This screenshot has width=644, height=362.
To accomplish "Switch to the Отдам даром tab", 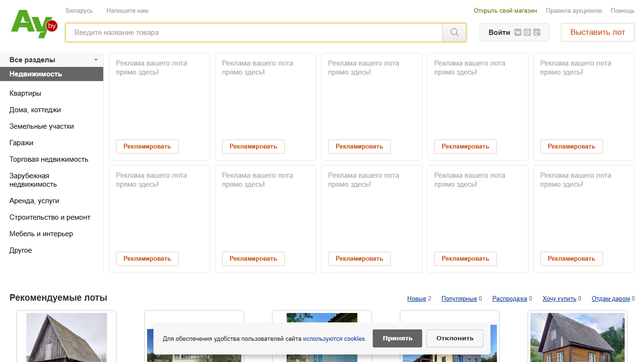I will 611,299.
